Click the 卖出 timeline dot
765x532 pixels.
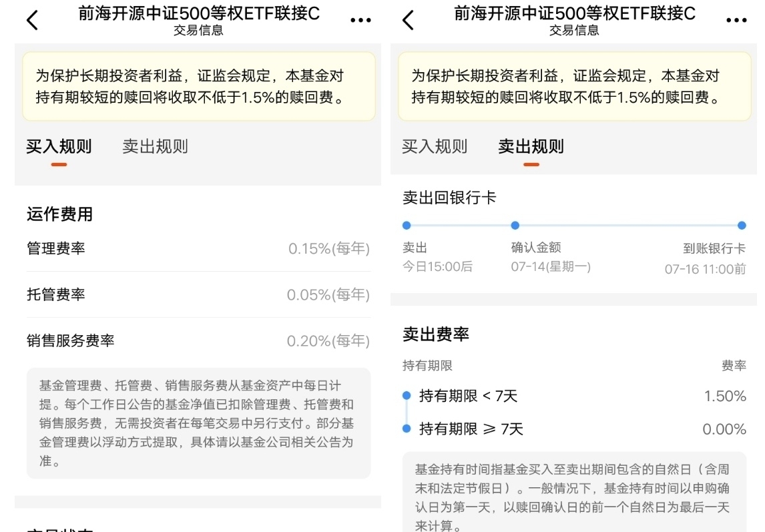point(407,226)
